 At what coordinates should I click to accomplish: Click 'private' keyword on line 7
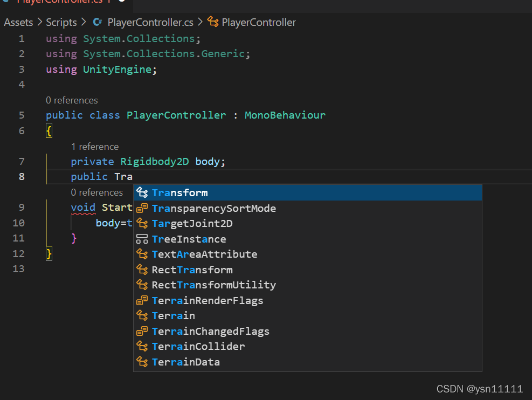(x=92, y=162)
